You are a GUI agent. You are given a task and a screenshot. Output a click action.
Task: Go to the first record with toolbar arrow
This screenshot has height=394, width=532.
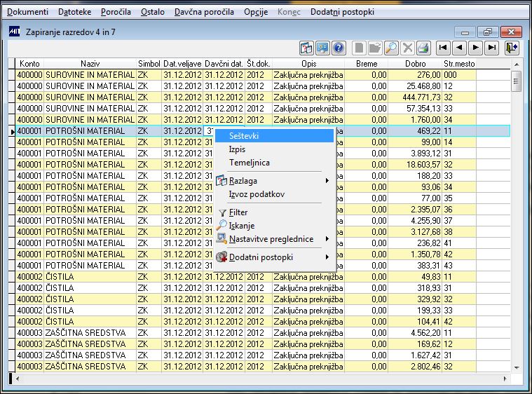click(x=443, y=48)
